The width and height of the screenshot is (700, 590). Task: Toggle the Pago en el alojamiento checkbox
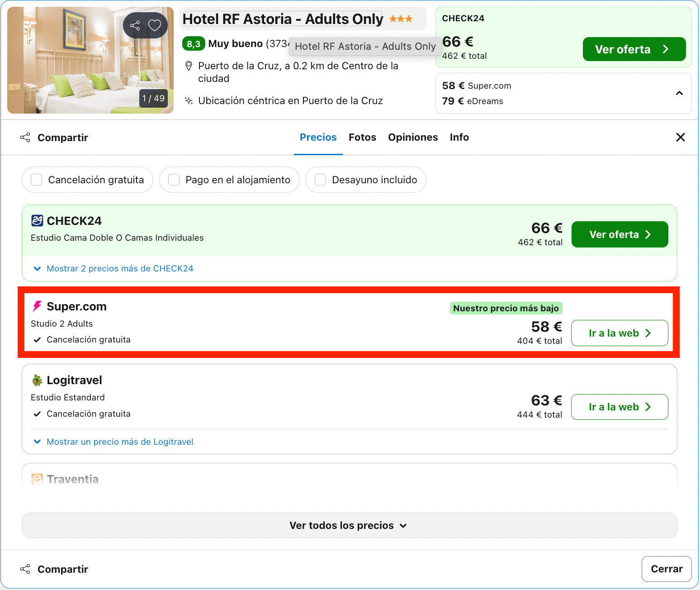point(174,180)
